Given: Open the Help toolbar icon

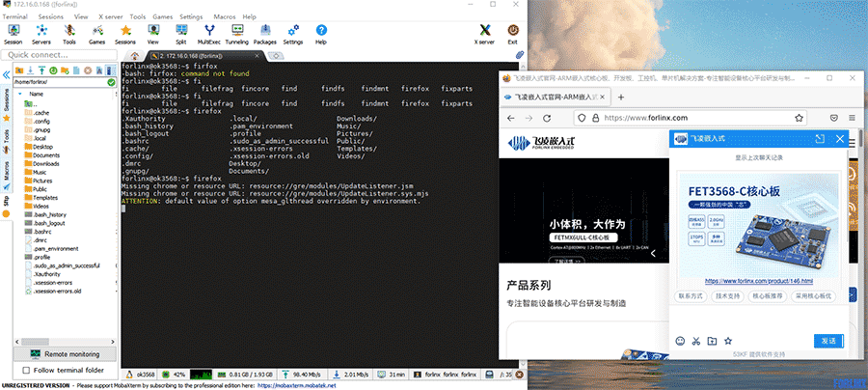Looking at the screenshot, I should [x=321, y=35].
